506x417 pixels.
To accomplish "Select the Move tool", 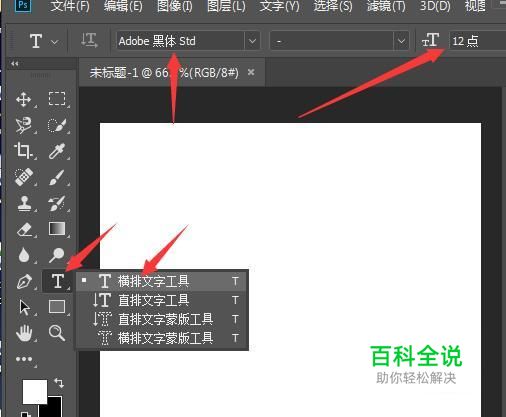I will pyautogui.click(x=24, y=99).
